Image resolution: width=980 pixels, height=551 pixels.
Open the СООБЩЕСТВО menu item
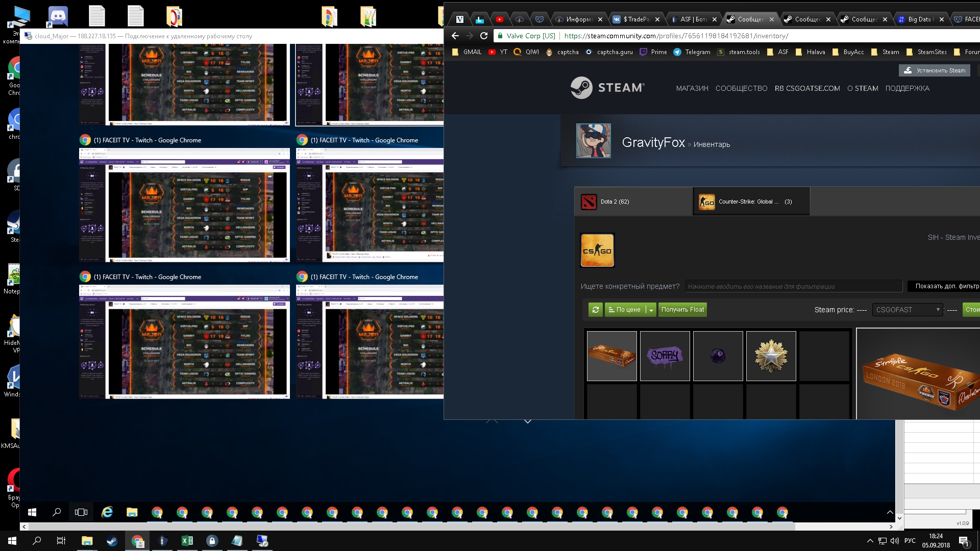tap(741, 88)
